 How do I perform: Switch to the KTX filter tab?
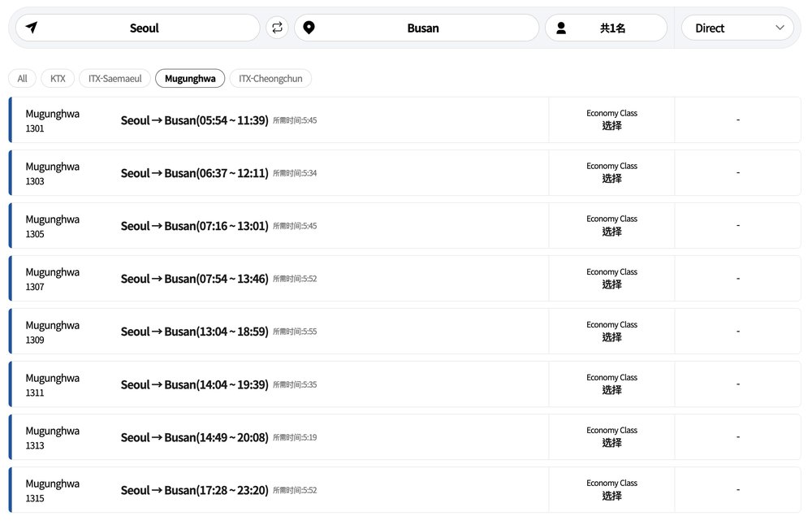pyautogui.click(x=58, y=79)
